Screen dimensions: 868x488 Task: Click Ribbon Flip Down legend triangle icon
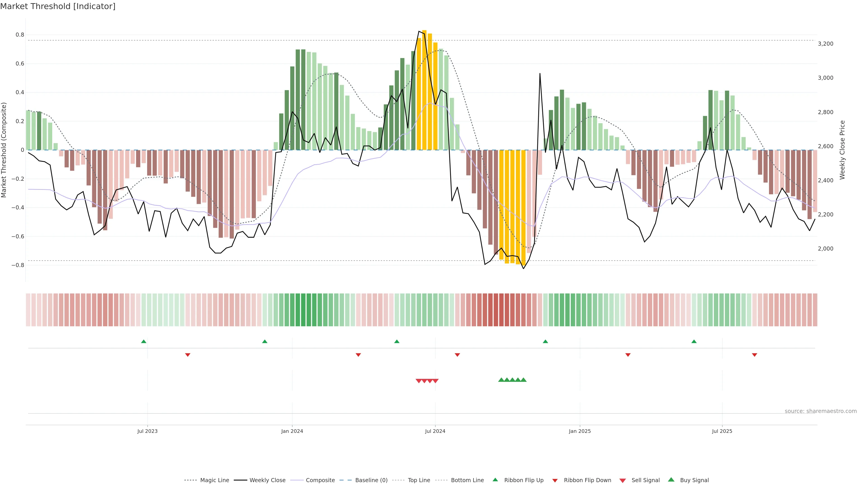[x=555, y=481]
